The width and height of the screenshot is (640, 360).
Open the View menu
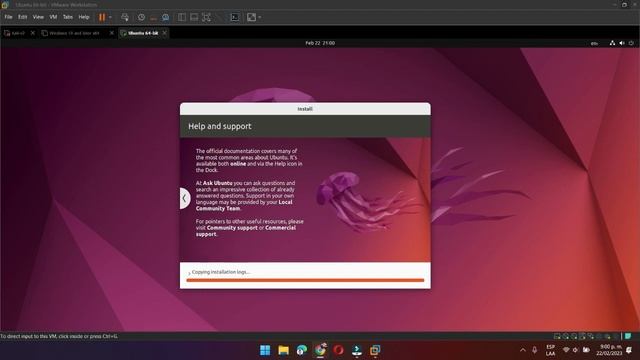pyautogui.click(x=38, y=17)
